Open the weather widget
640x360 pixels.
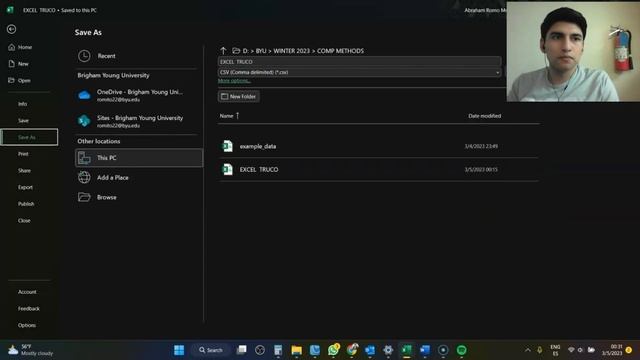coord(31,350)
